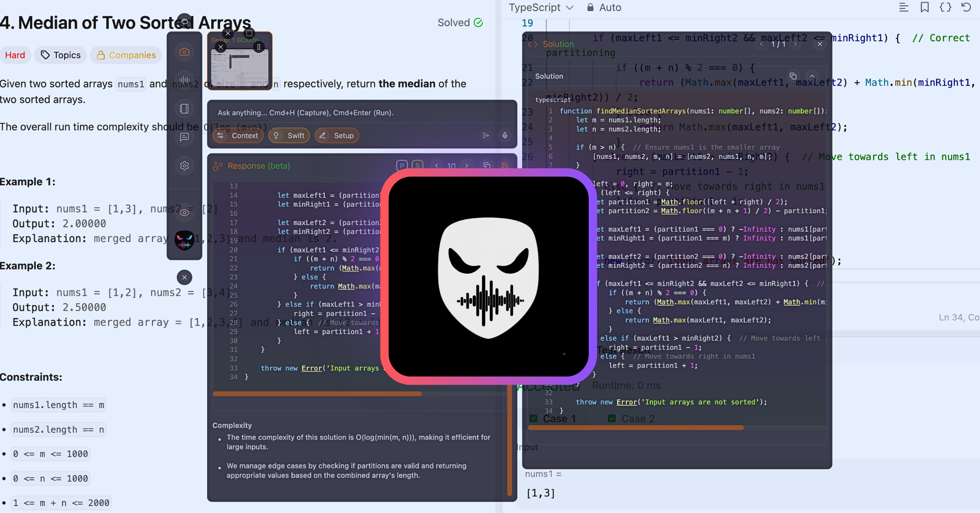This screenshot has height=513, width=980.
Task: Open the notebook panel from the sidebar
Action: [184, 108]
